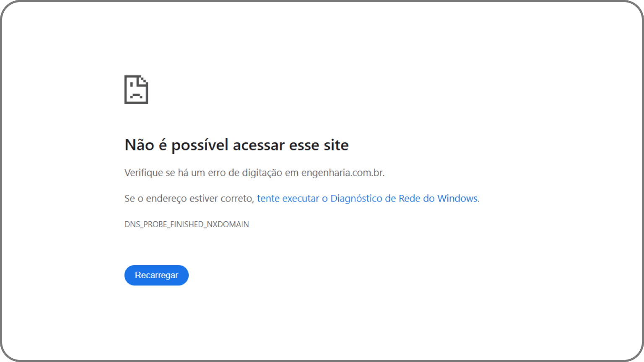Click the Recarregar button
Viewport: 644px width, 362px height.
coord(156,275)
